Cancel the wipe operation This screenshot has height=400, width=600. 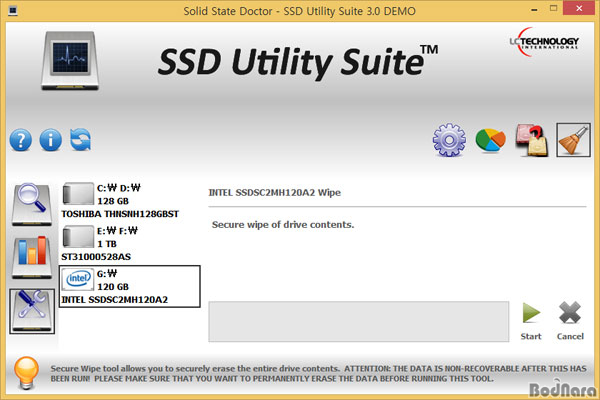tap(570, 321)
